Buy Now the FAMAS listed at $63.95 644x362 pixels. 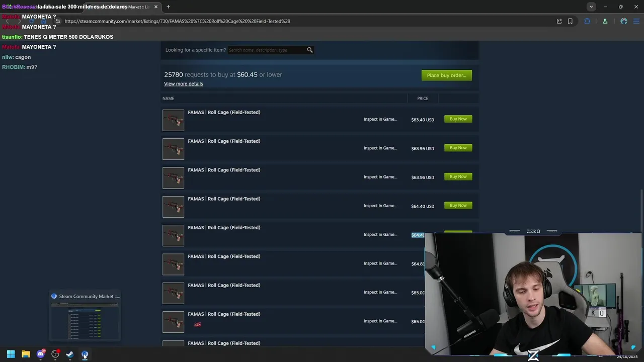click(x=458, y=148)
